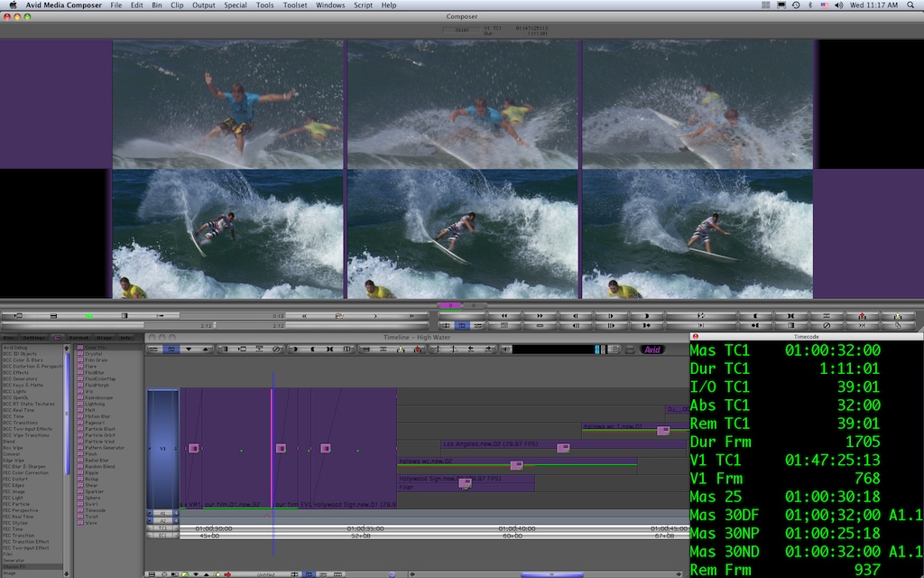Viewport: 924px width, 578px height.
Task: Click the Remove Effect circle-slash button in Composer
Action: coord(827,325)
